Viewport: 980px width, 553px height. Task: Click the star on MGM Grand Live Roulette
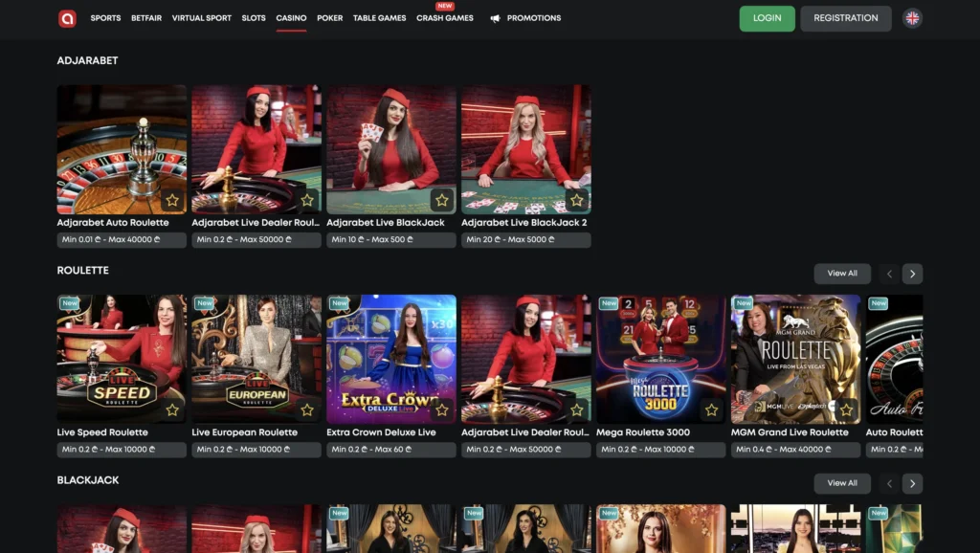(x=847, y=410)
